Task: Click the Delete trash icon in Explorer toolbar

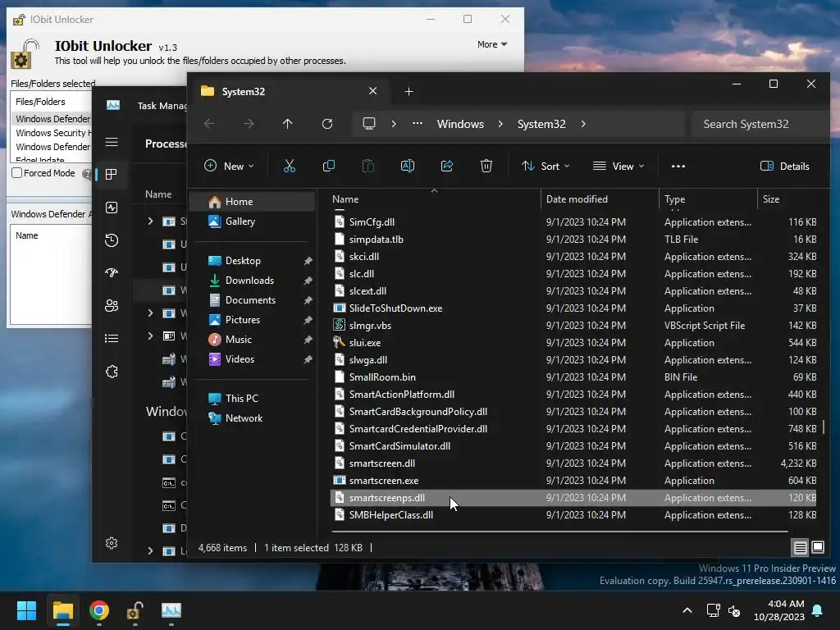Action: tap(486, 166)
